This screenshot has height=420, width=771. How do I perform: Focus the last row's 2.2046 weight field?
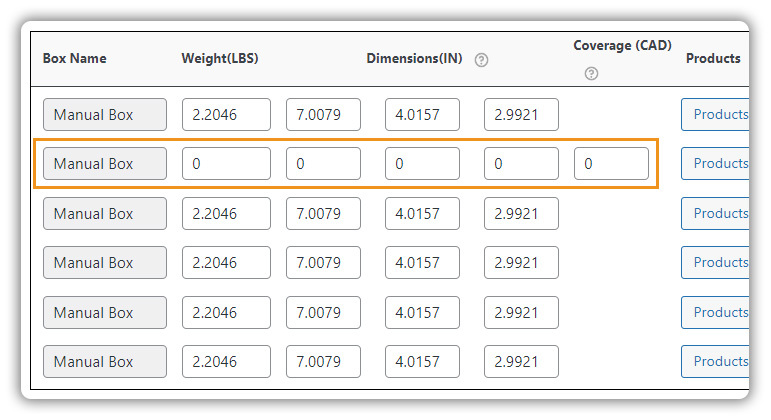coord(226,361)
